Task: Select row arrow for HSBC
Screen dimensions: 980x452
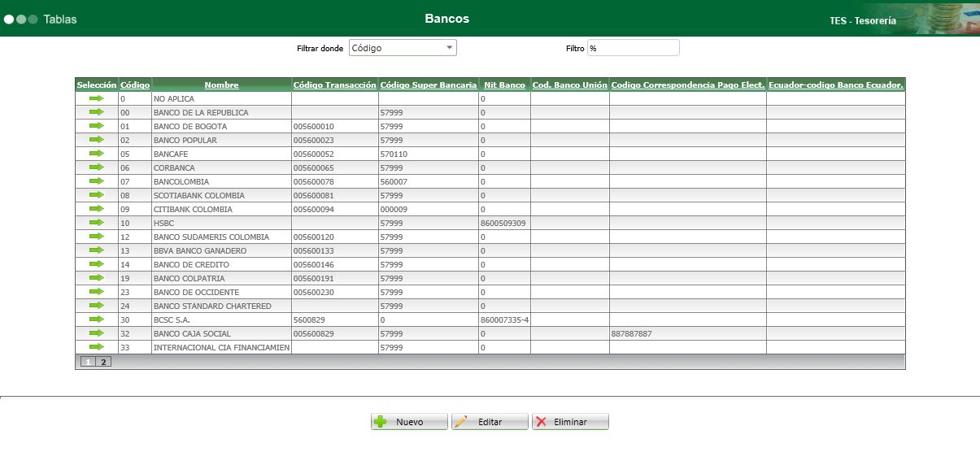Action: pyautogui.click(x=97, y=223)
